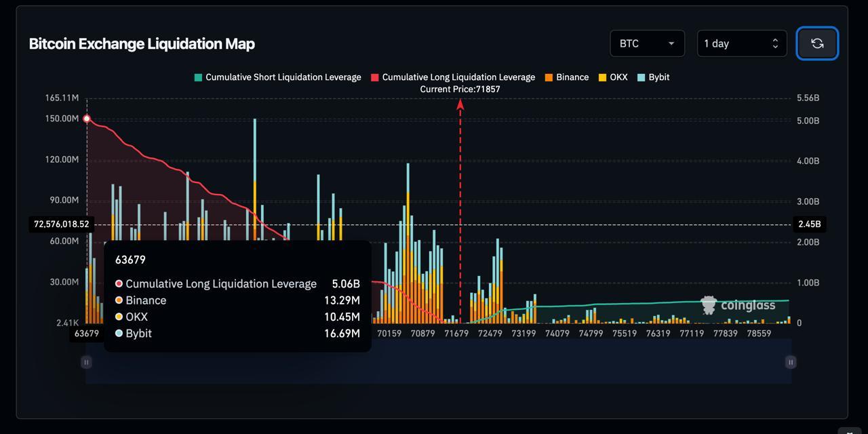Click the 72,576,018.52 axis pointer label
This screenshot has width=868, height=434.
pyautogui.click(x=61, y=224)
